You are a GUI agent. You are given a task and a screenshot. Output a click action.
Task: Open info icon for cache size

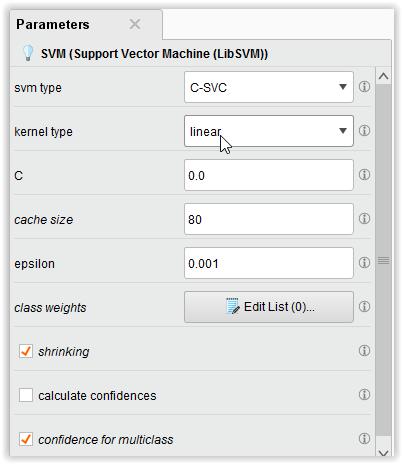[x=364, y=218]
